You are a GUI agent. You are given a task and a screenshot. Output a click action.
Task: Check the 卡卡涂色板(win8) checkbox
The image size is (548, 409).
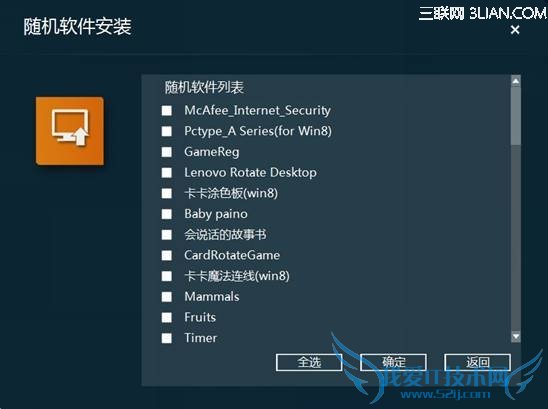point(167,193)
